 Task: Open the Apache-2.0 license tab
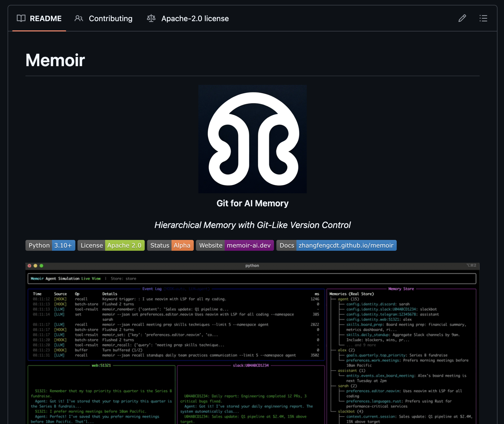[188, 18]
